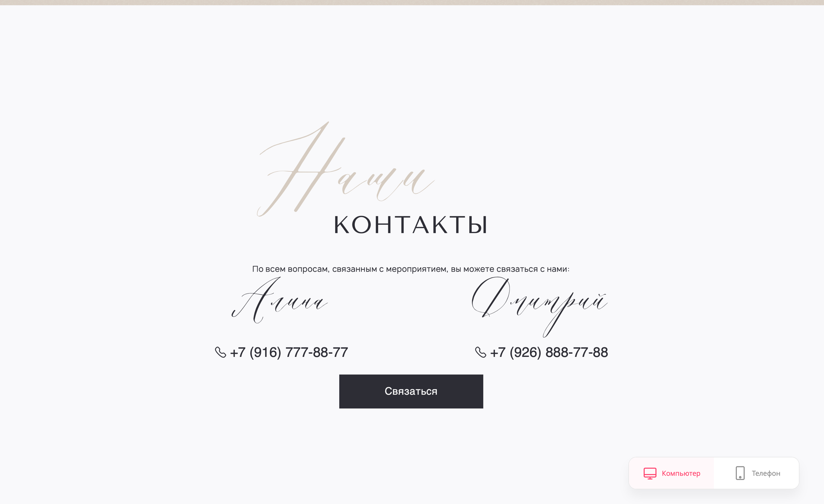
Task: Click the handset icon beside Дмитрий's number
Action: [481, 352]
